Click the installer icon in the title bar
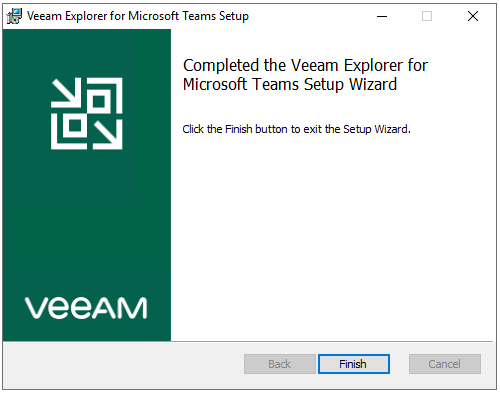The width and height of the screenshot is (500, 393). click(x=14, y=16)
